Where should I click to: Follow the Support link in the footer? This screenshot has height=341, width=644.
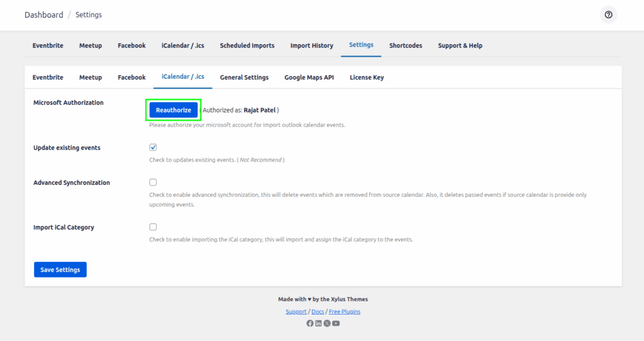coord(296,312)
